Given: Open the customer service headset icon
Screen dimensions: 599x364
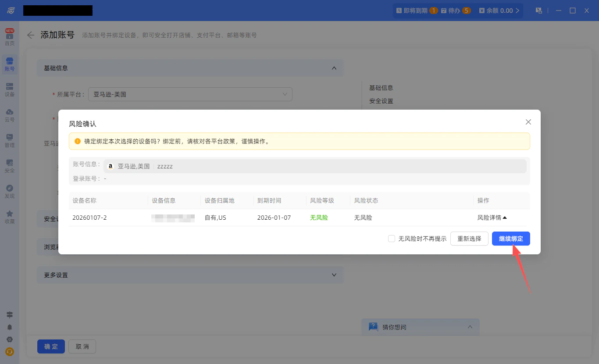Looking at the screenshot, I should [x=10, y=352].
